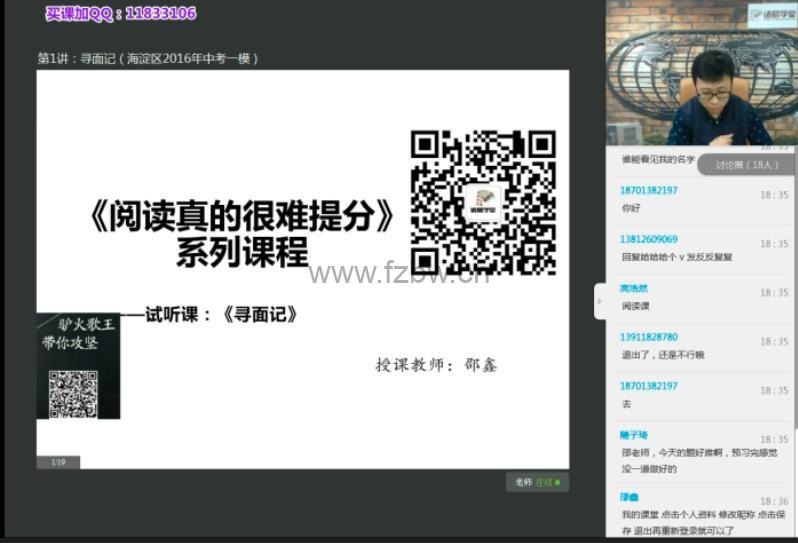Collapse the chat panel using side arrow handle

600,301
